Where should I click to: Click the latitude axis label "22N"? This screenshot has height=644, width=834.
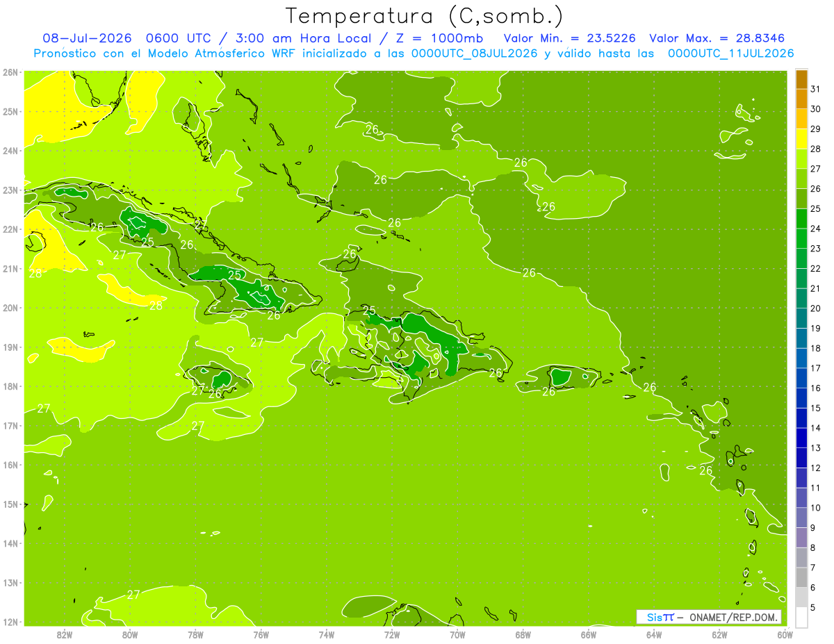[10, 229]
